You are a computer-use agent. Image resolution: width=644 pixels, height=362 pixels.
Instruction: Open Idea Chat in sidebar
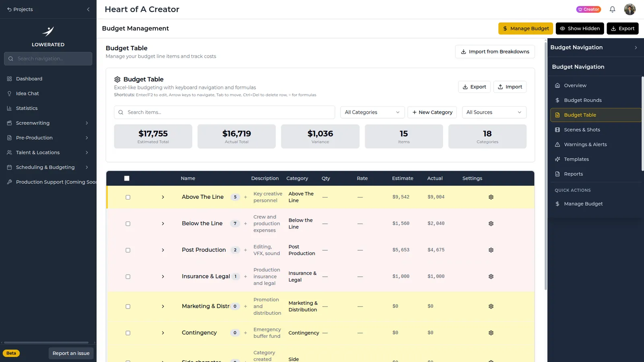pos(48,94)
